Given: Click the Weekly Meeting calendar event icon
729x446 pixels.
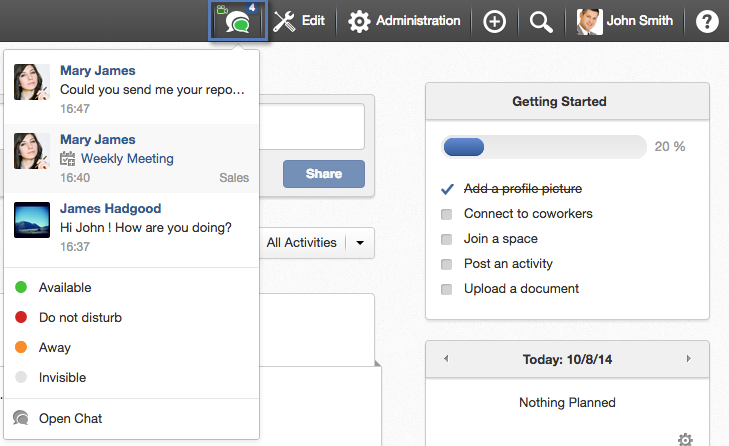Looking at the screenshot, I should 67,159.
